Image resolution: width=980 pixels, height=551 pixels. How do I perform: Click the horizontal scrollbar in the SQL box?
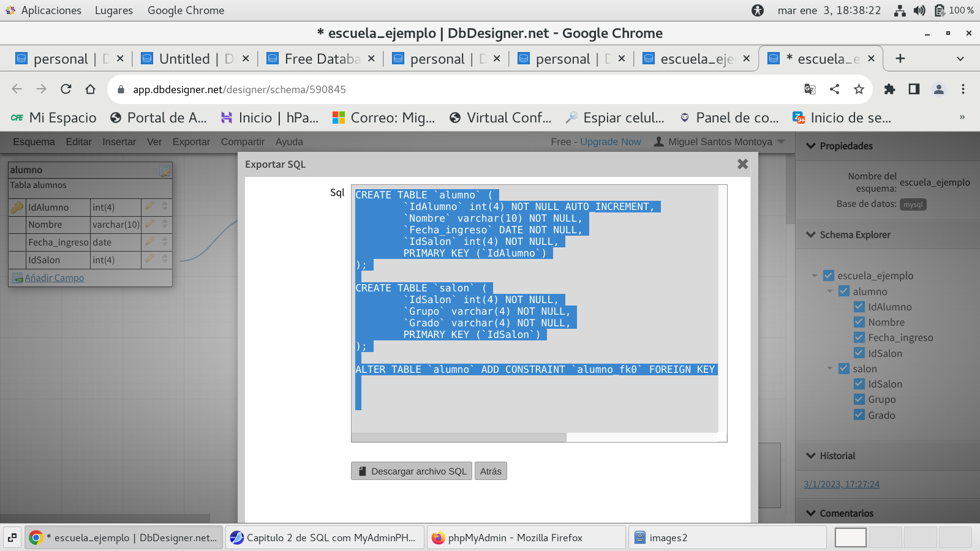459,437
